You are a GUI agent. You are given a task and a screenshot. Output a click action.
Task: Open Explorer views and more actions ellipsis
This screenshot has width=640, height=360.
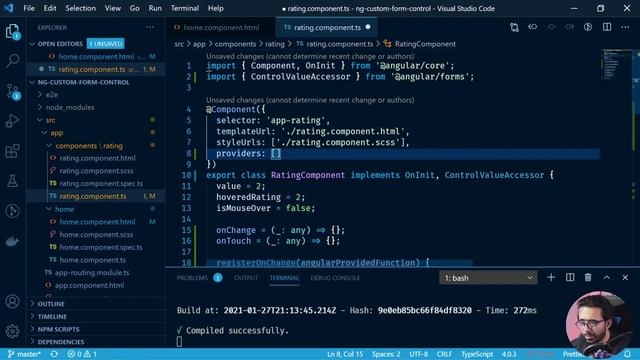click(x=150, y=27)
